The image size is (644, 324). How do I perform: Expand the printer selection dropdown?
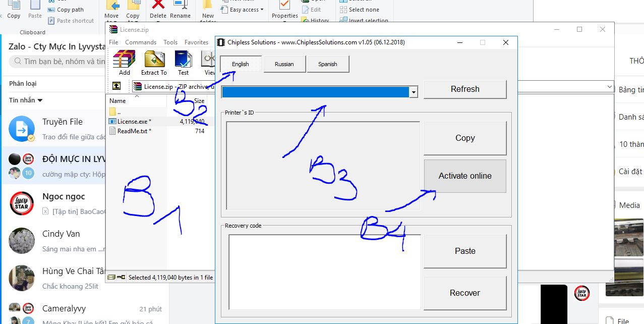[x=414, y=92]
